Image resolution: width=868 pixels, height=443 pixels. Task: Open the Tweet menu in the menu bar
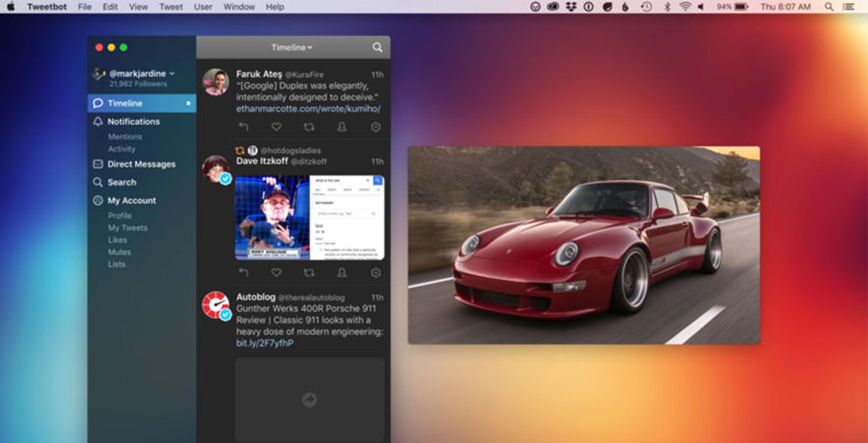coord(171,7)
